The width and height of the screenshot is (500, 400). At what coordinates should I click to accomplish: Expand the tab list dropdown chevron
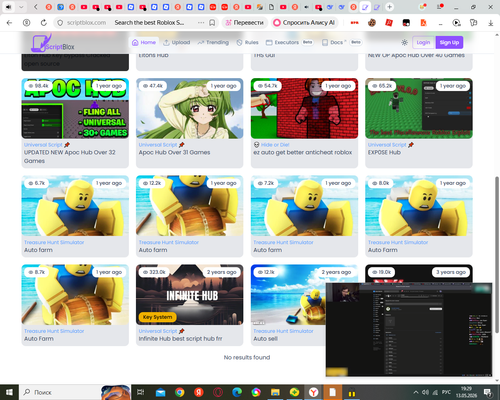[21, 7]
